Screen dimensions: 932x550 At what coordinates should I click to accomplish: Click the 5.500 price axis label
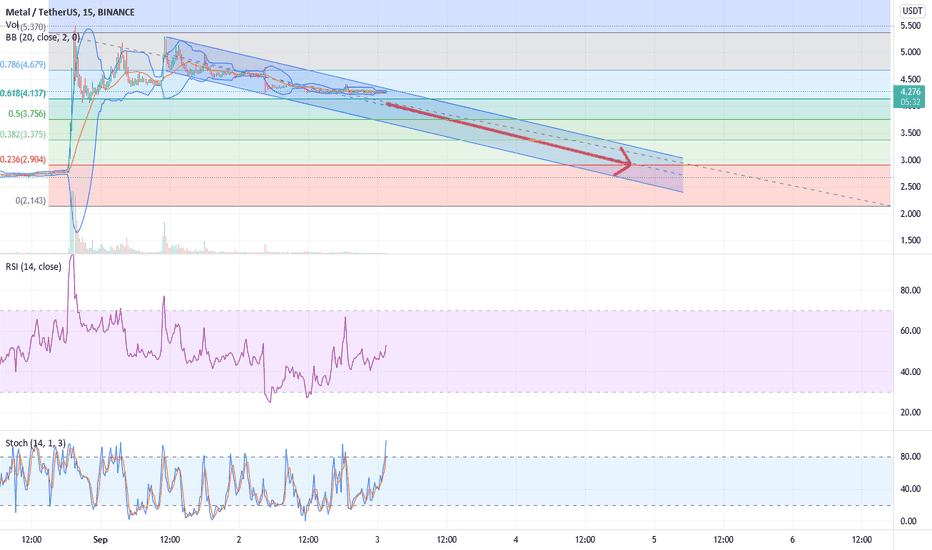(911, 26)
